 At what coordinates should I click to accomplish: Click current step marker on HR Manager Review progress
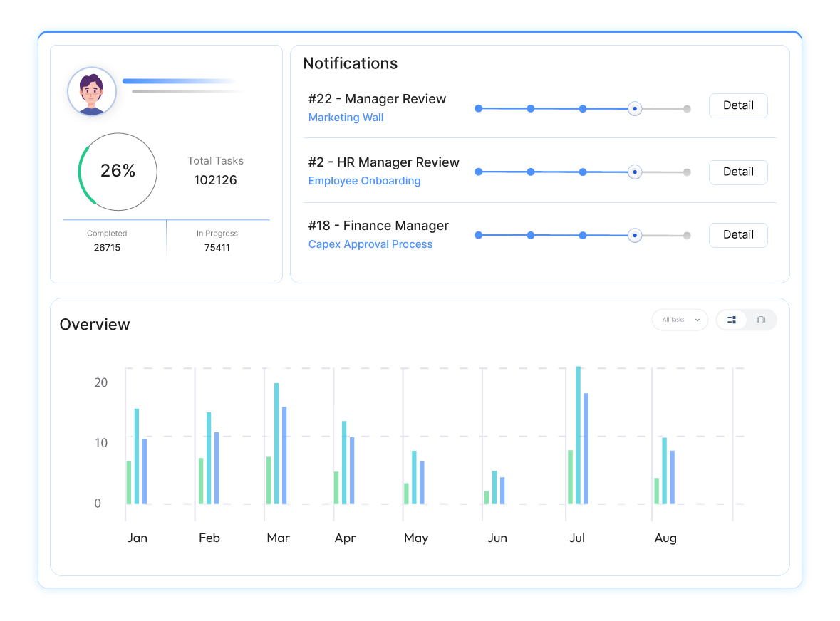tap(635, 172)
